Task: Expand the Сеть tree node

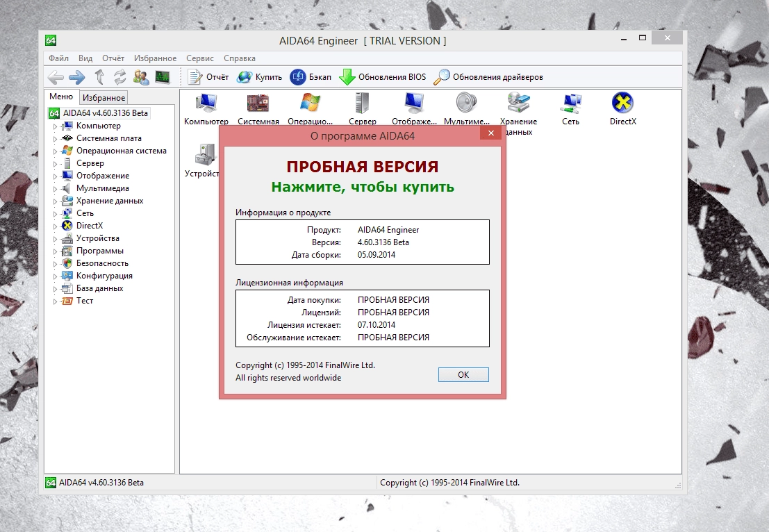Action: pyautogui.click(x=55, y=214)
